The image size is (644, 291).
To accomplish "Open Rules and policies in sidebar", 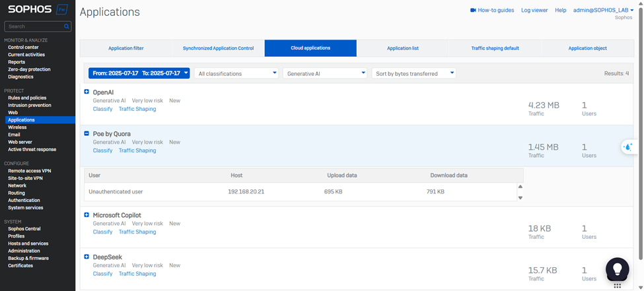I will (x=27, y=98).
